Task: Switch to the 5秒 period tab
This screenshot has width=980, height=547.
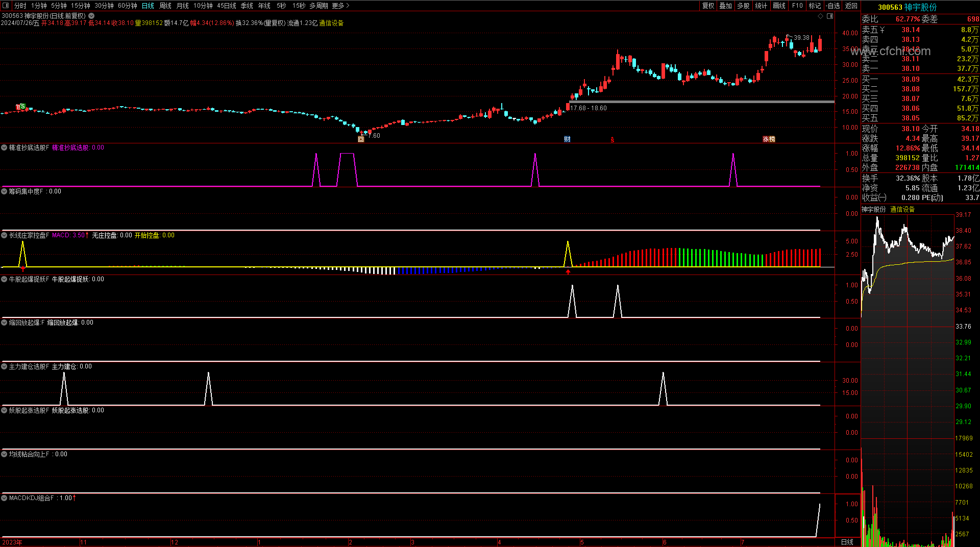Action: coord(282,6)
